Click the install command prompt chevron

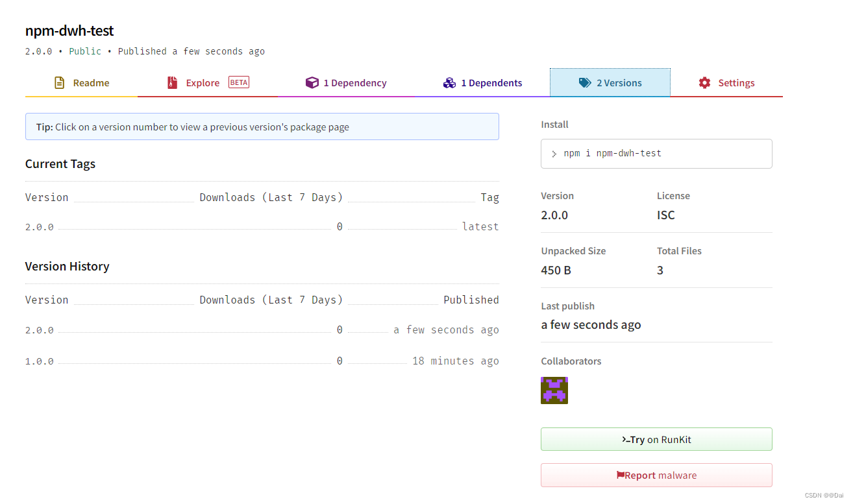coord(554,154)
